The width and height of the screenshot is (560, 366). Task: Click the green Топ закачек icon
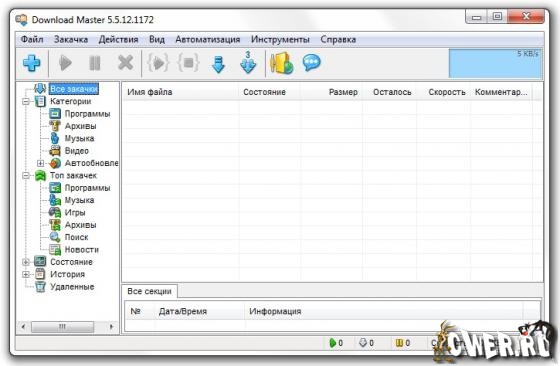pyautogui.click(x=40, y=175)
